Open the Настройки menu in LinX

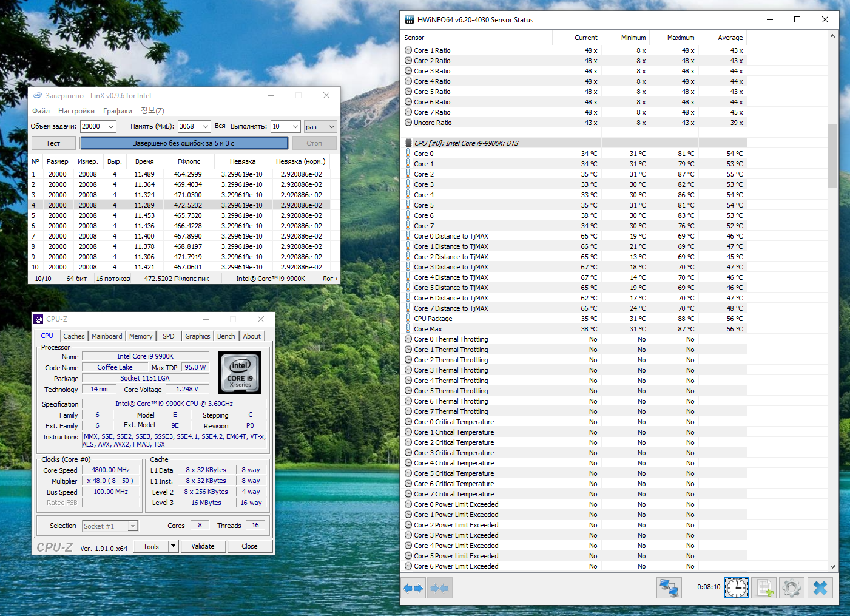coord(76,111)
